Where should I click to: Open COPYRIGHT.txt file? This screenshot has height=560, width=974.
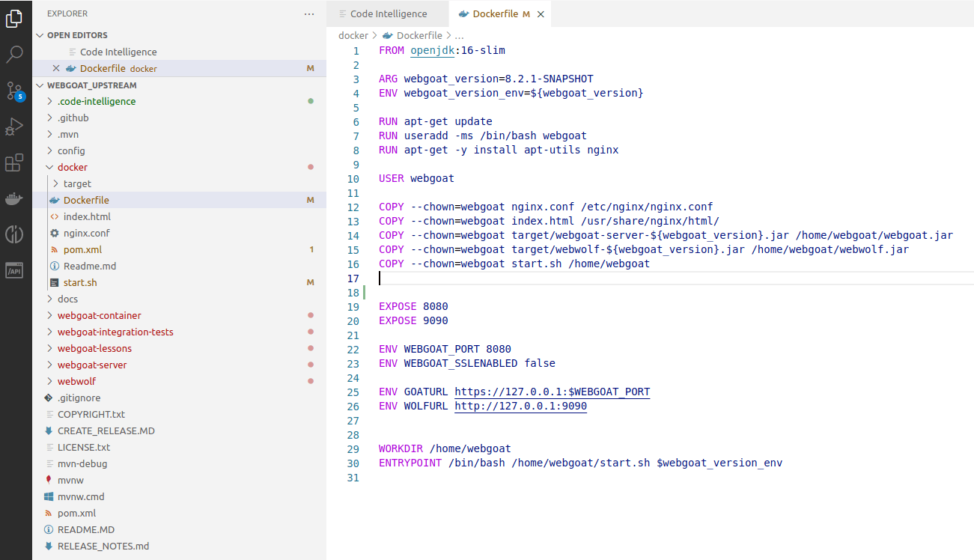pos(179,414)
